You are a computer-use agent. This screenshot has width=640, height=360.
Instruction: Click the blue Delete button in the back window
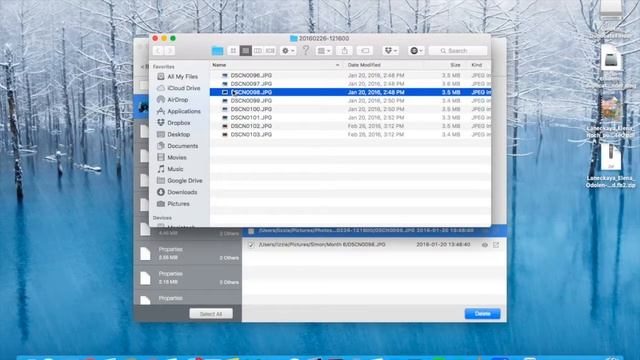point(482,313)
